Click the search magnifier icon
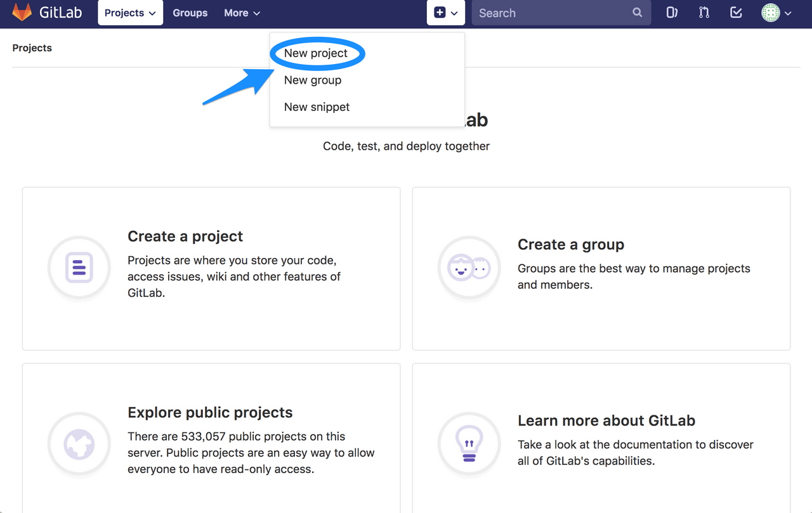The image size is (812, 513). coord(637,13)
